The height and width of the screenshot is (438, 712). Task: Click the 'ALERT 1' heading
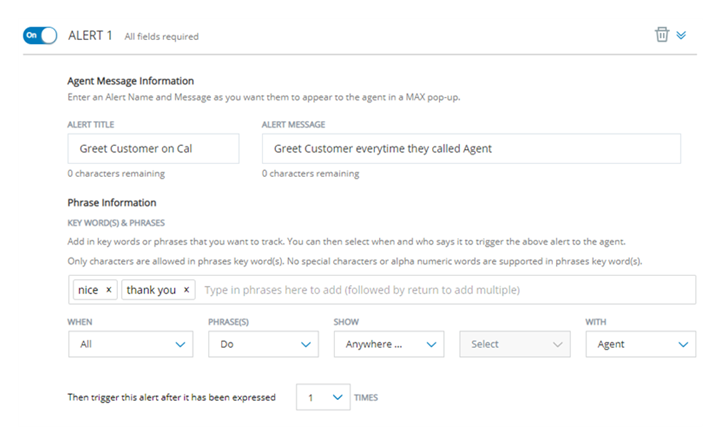[90, 35]
